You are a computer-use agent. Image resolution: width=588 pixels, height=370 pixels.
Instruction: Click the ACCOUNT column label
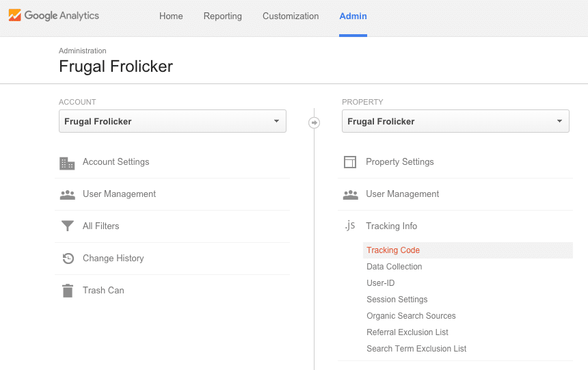click(x=77, y=102)
